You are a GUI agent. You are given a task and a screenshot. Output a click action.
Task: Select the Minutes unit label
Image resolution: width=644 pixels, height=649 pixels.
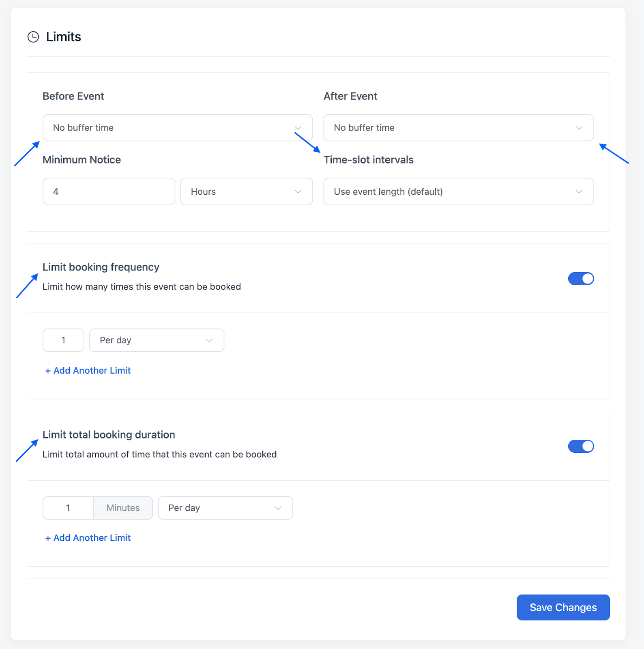[x=122, y=507]
